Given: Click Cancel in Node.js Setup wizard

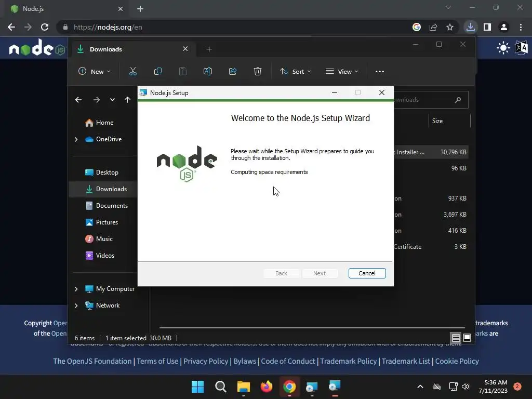Looking at the screenshot, I should [367, 273].
